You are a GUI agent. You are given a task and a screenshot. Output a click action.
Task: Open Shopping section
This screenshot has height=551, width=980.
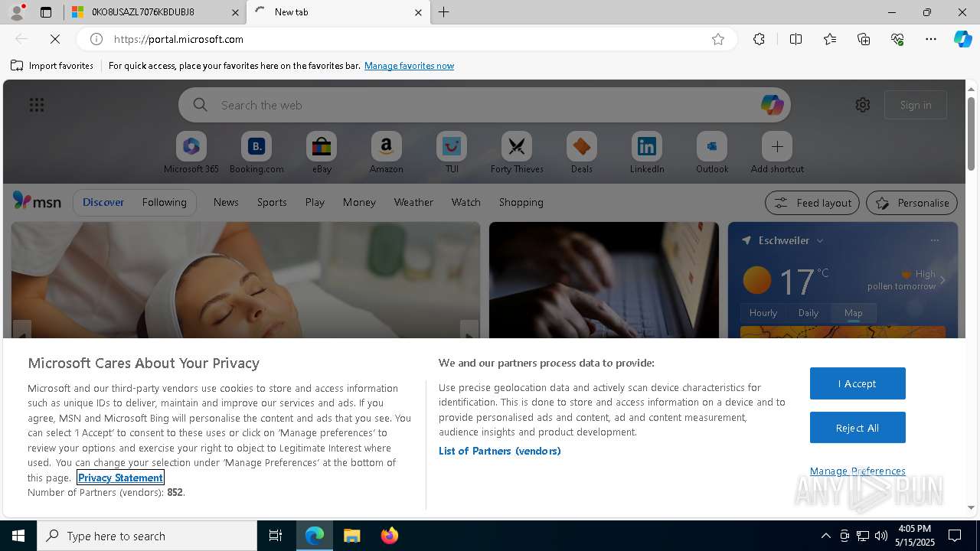pos(521,202)
